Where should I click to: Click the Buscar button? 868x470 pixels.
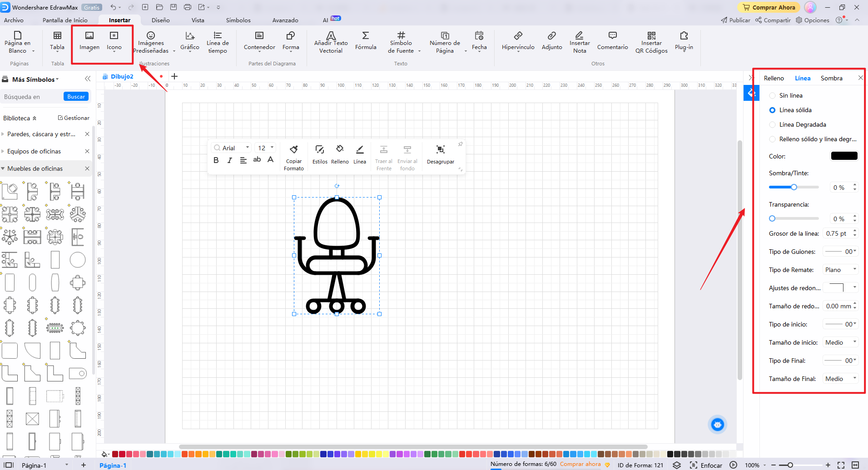(x=76, y=97)
